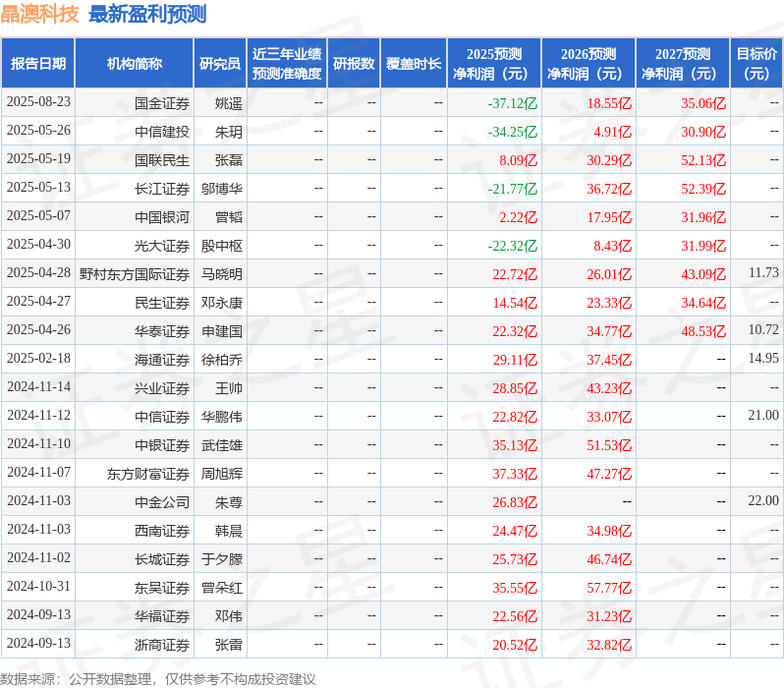784x688 pixels.
Task: Click the 晶澳科技 title text
Action: point(39,14)
